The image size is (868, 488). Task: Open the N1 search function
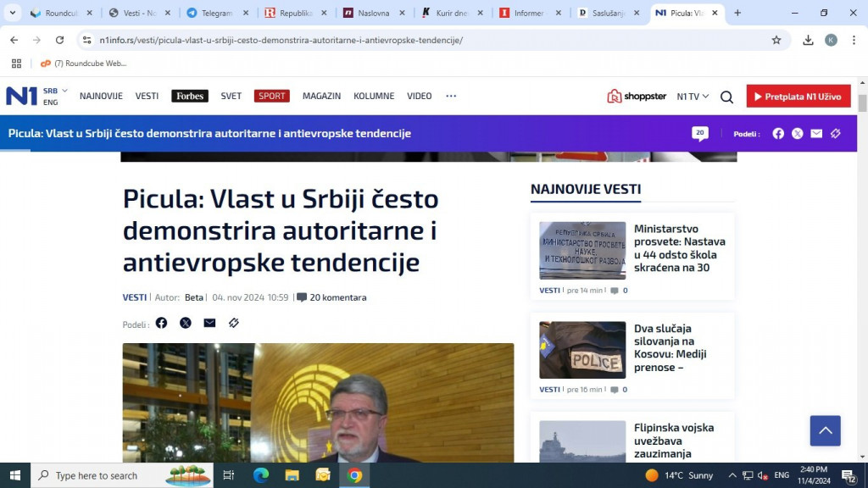[726, 97]
